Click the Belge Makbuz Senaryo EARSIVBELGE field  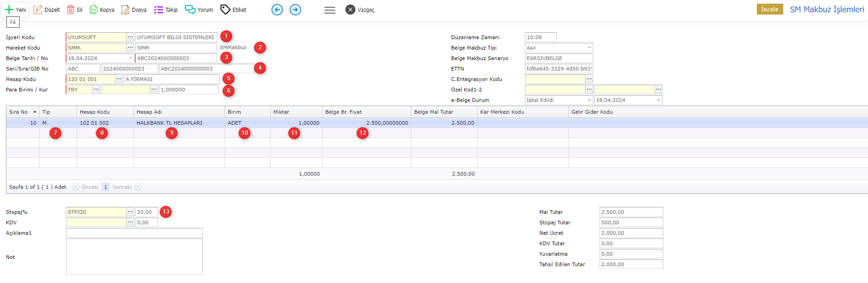tap(559, 58)
